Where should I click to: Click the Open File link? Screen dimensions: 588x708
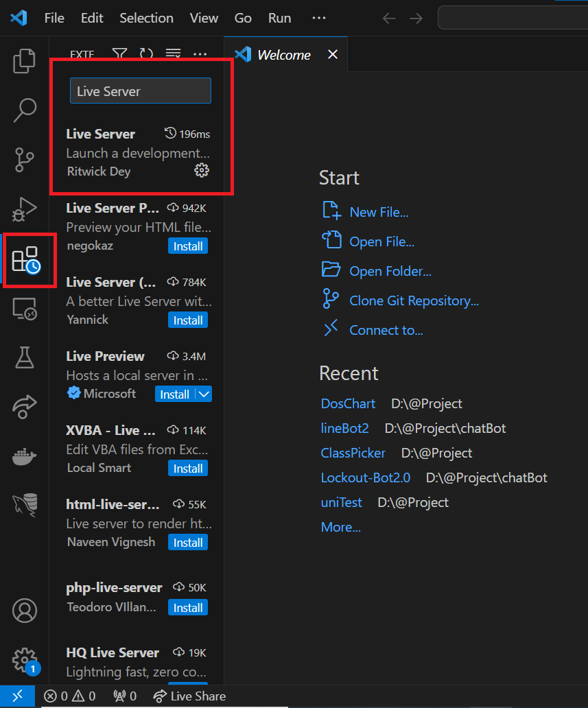381,241
